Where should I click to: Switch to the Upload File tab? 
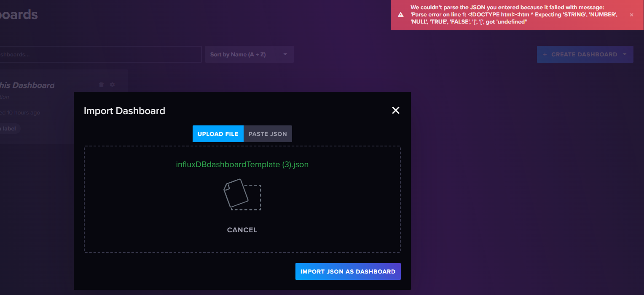[218, 134]
